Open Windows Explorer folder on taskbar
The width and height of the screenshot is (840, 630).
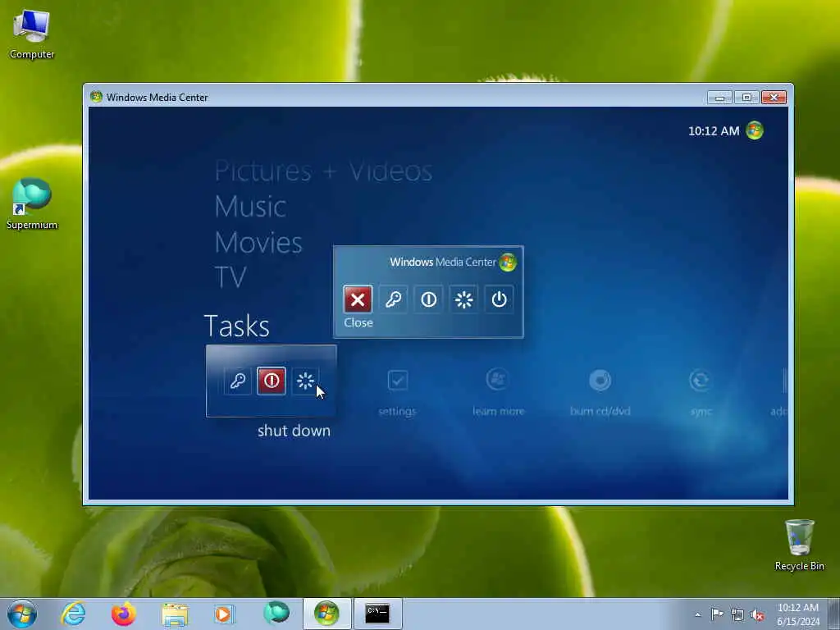(x=175, y=614)
